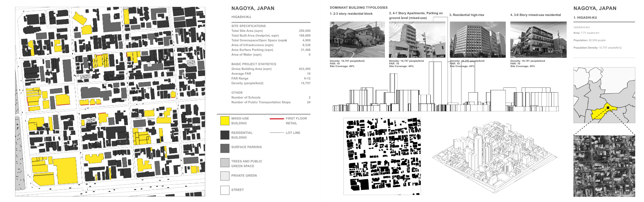Click the 'Area of Water (sqm)' label

[x=246, y=55]
